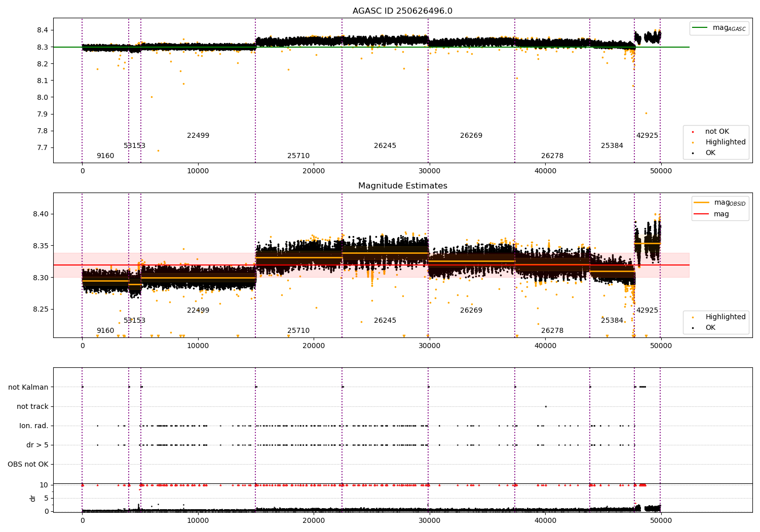Click obsid label 25384 in top plot
Screen dimensions: 760x532
[x=612, y=146]
